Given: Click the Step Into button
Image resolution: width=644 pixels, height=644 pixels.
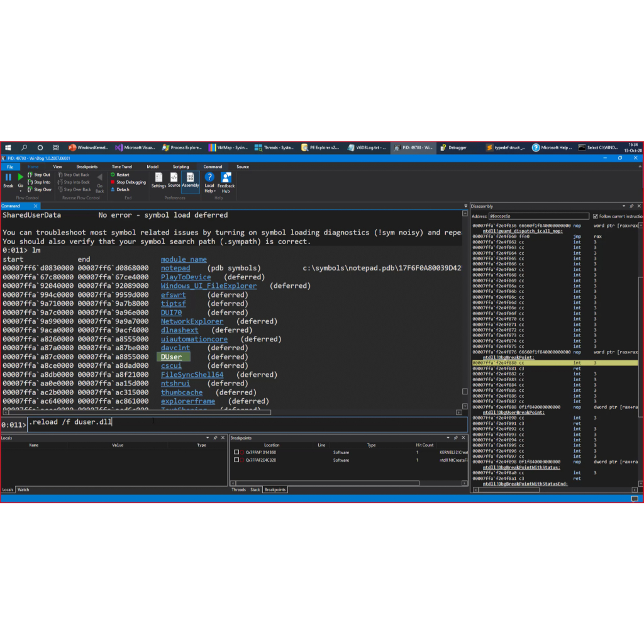Looking at the screenshot, I should click(39, 182).
